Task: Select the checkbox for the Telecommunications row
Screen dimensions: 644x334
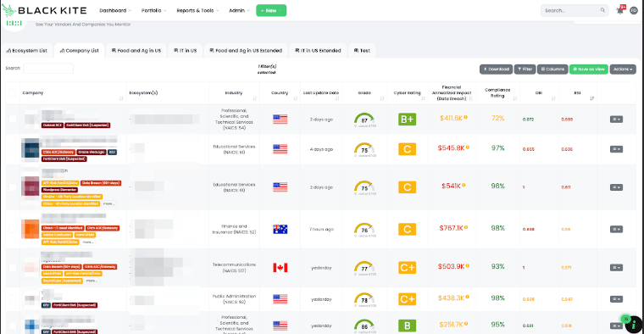Action: click(x=13, y=267)
